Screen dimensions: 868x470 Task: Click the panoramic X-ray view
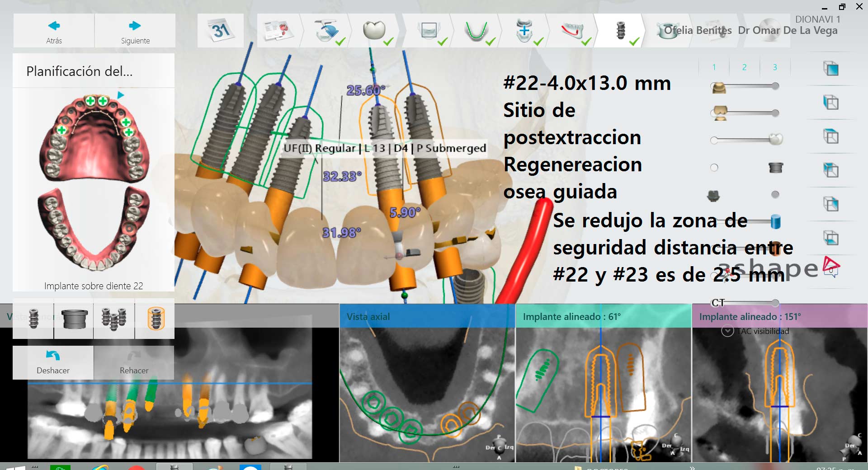click(x=170, y=393)
